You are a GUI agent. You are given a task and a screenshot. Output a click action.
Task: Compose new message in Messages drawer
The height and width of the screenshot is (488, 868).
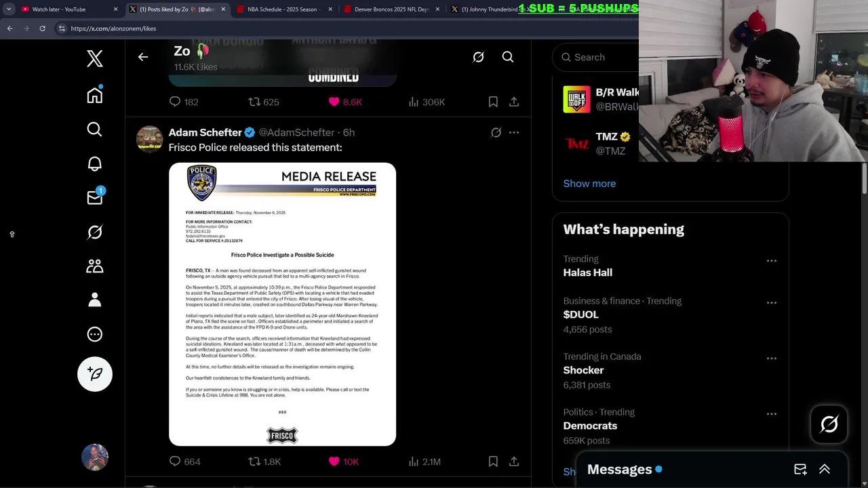800,469
